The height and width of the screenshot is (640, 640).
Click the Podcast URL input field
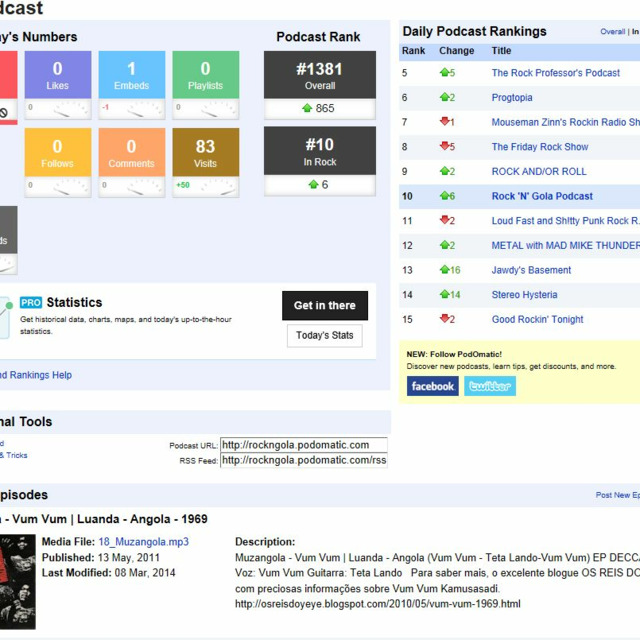(x=303, y=445)
